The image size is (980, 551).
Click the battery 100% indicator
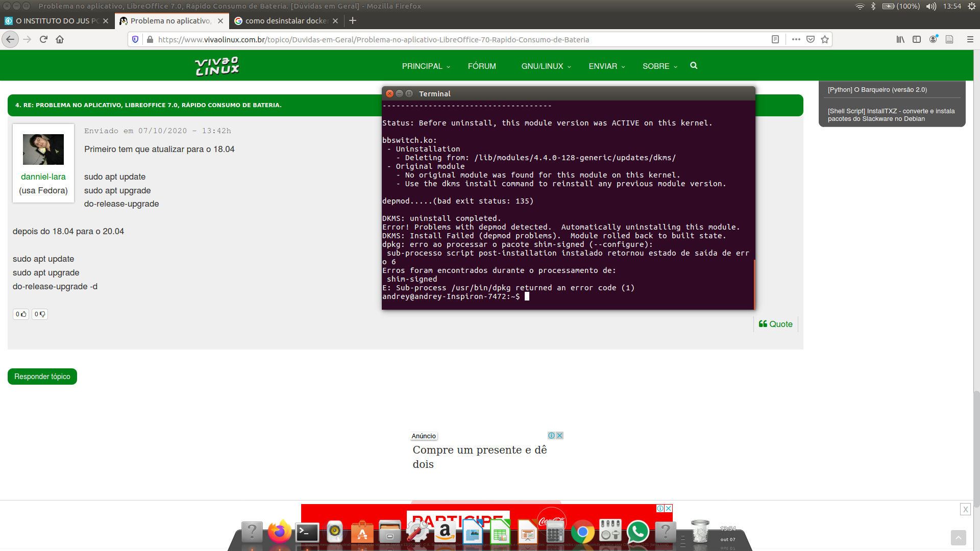(901, 6)
